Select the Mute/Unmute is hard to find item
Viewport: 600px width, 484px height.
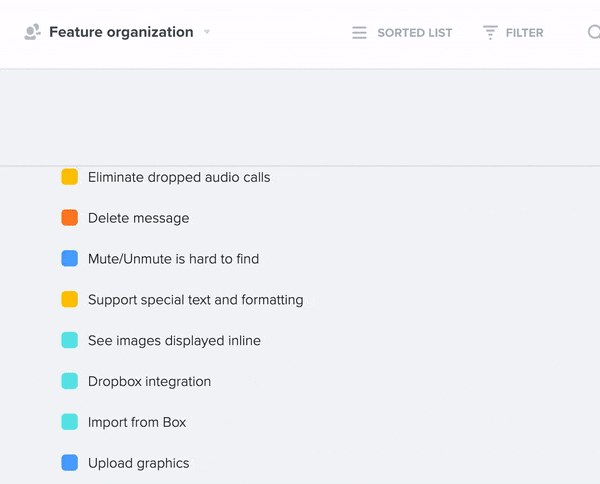173,259
